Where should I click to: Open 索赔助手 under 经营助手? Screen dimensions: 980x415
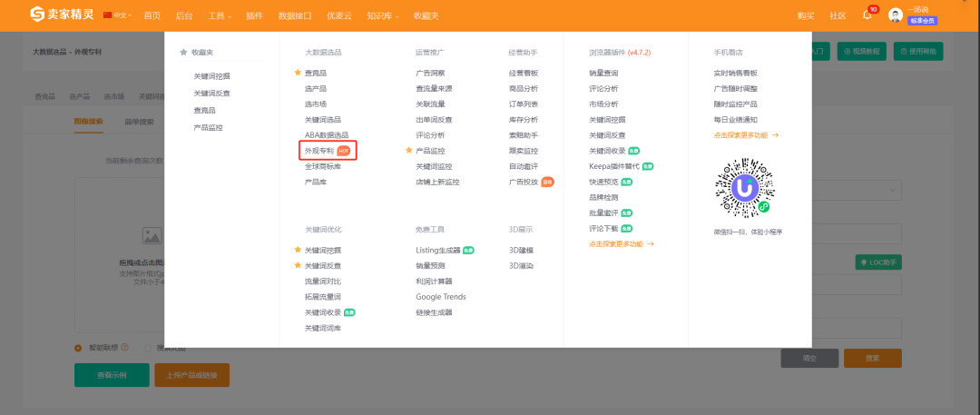(524, 135)
